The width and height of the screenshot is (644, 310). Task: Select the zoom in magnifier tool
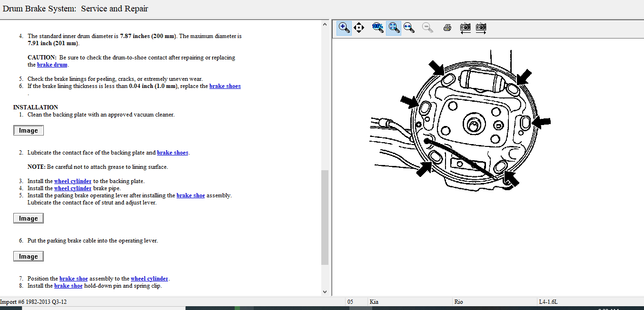coord(344,28)
